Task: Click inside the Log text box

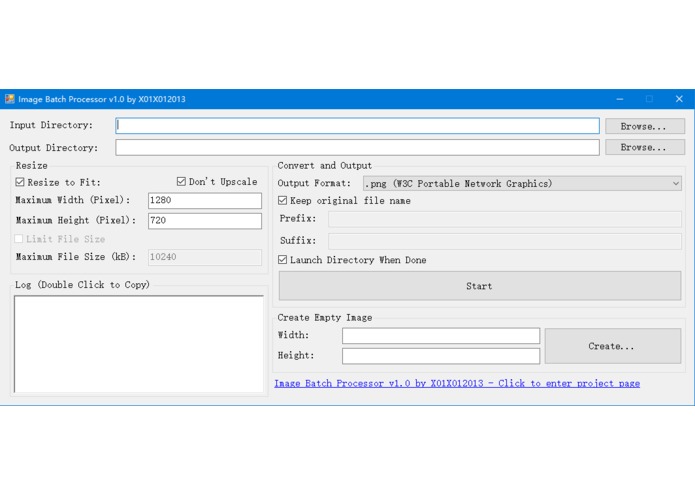Action: point(139,344)
